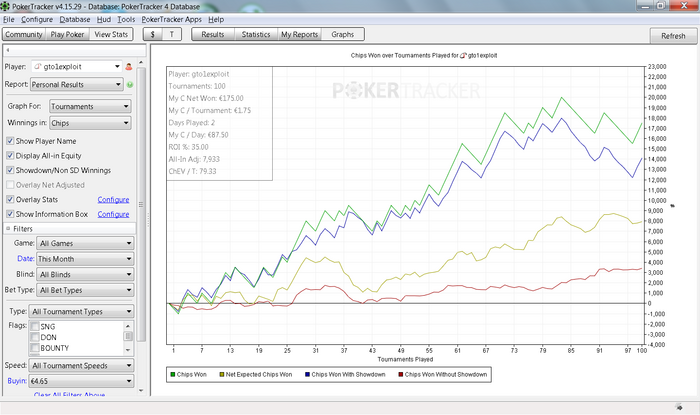Open the Blind filter dropdown

(85, 274)
